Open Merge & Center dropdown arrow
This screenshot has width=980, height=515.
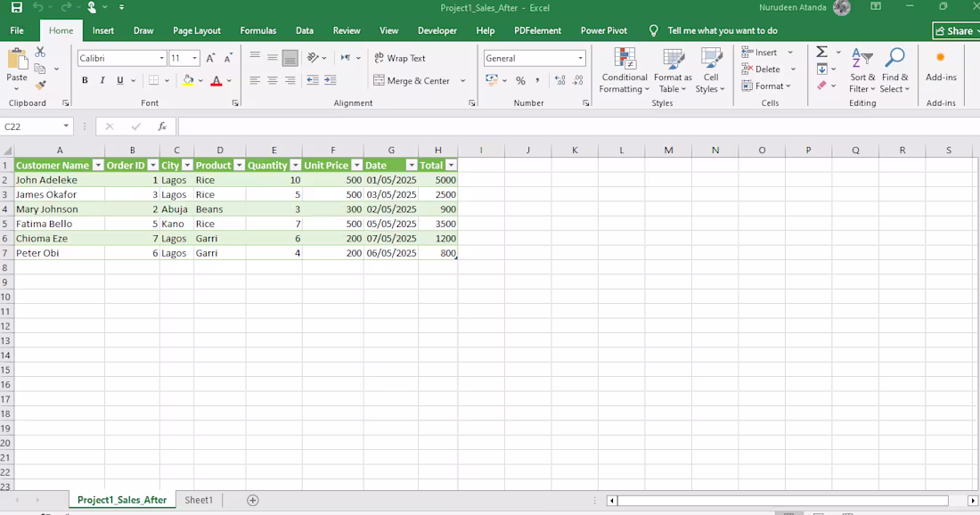pyautogui.click(x=463, y=80)
